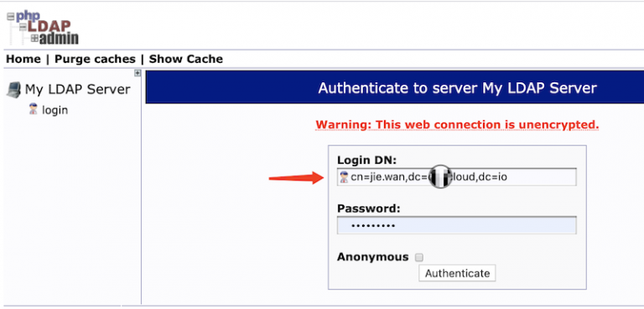Click the unencrypted connection warning text
This screenshot has width=644, height=309.
click(x=457, y=124)
